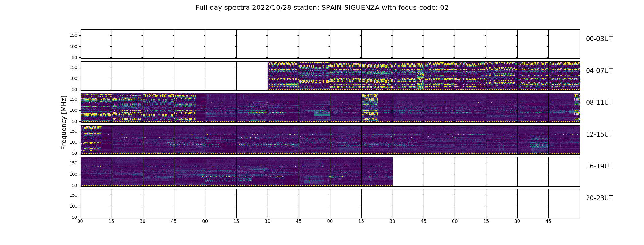Click the 04-07UT spectrogram data area
The height and width of the screenshot is (245, 644).
424,76
